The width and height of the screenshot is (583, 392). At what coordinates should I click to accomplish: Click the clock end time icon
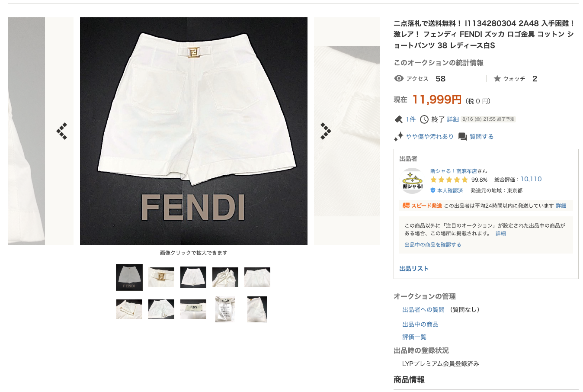pos(424,119)
